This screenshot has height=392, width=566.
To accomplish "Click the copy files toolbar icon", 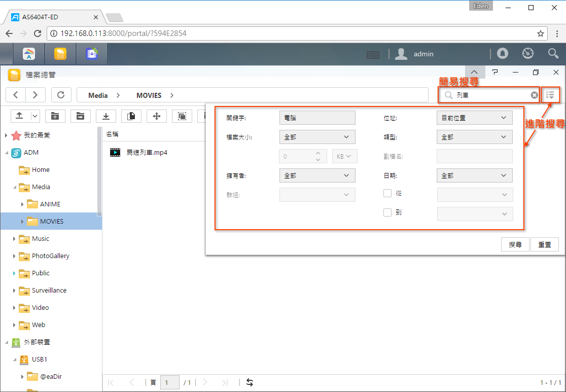I will pos(131,116).
